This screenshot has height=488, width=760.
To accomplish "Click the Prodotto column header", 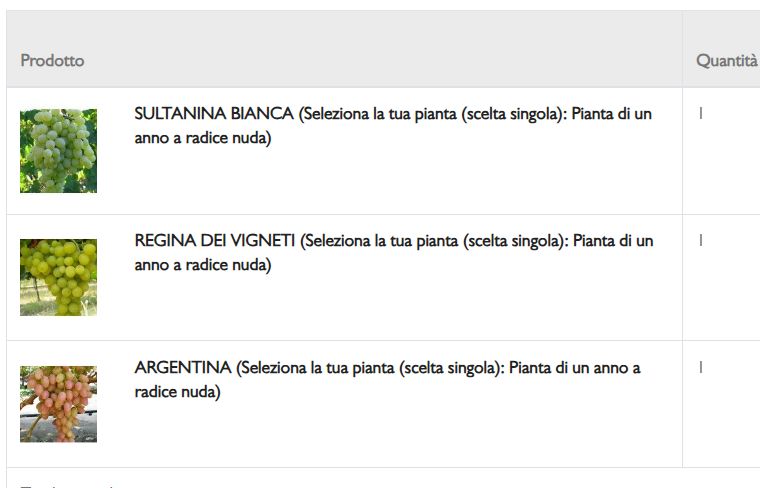I will (x=52, y=61).
